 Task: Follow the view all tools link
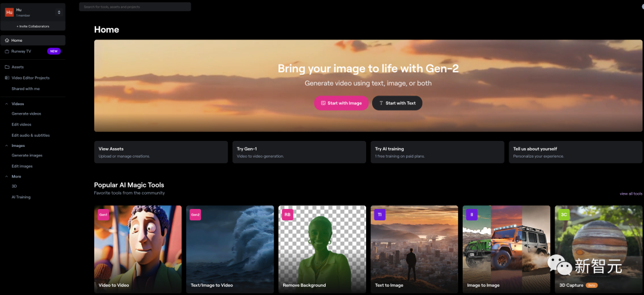coord(631,193)
